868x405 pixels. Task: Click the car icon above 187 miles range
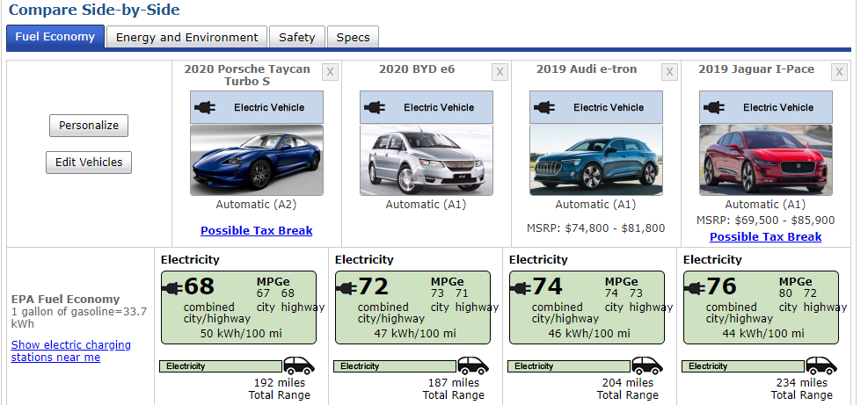pyautogui.click(x=473, y=365)
